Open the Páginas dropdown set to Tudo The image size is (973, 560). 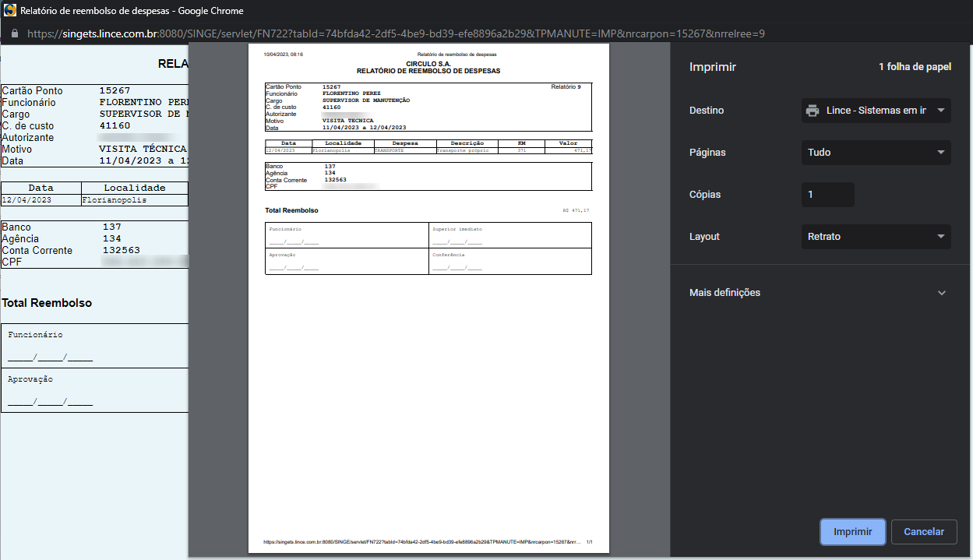tap(876, 153)
